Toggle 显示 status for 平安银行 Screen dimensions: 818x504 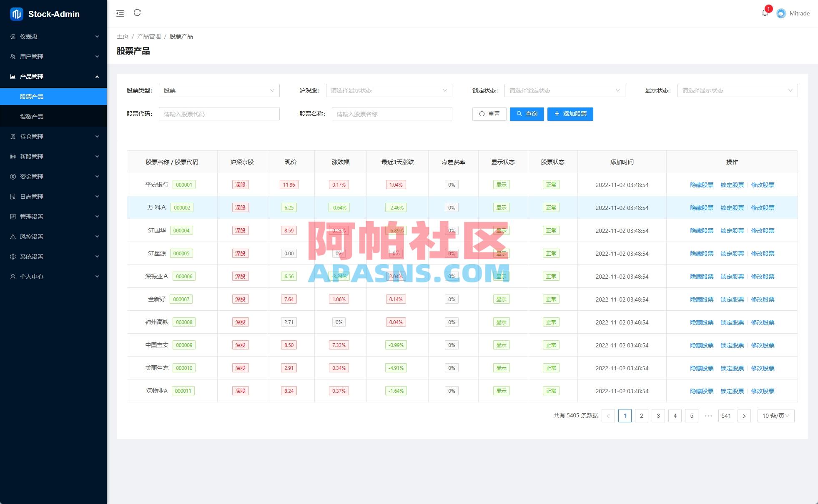click(502, 185)
